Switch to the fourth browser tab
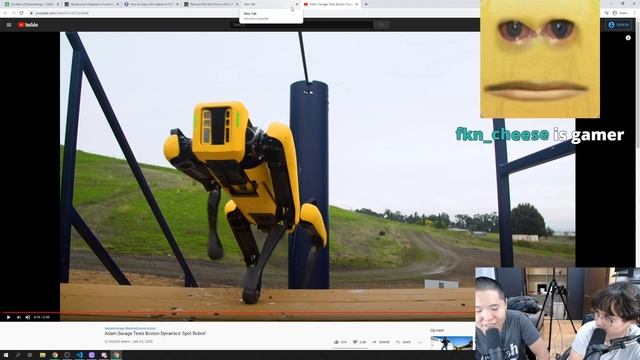The height and width of the screenshot is (360, 640). 210,4
